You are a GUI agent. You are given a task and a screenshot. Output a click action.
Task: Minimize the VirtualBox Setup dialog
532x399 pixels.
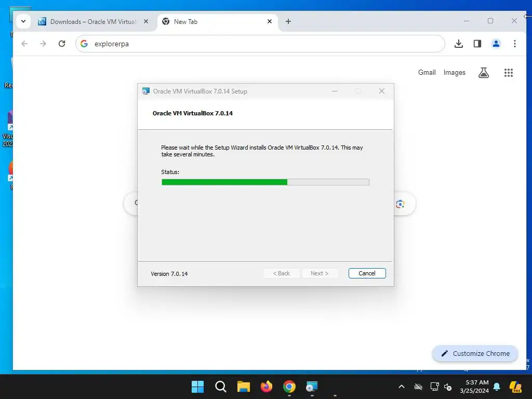pyautogui.click(x=335, y=91)
